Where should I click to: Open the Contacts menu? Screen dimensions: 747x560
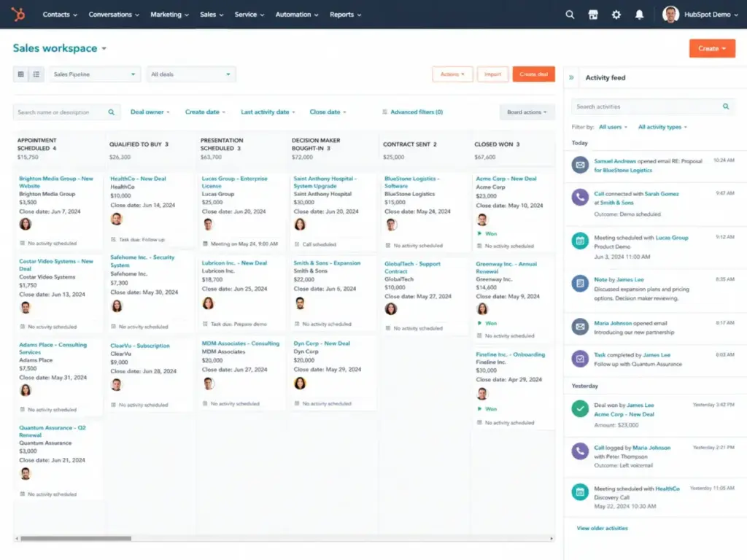point(60,15)
